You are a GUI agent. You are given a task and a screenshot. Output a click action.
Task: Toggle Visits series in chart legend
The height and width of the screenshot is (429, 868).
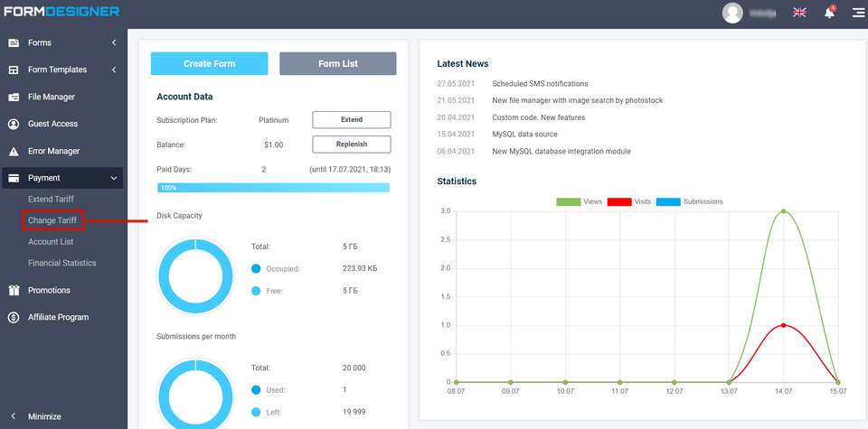click(x=631, y=201)
